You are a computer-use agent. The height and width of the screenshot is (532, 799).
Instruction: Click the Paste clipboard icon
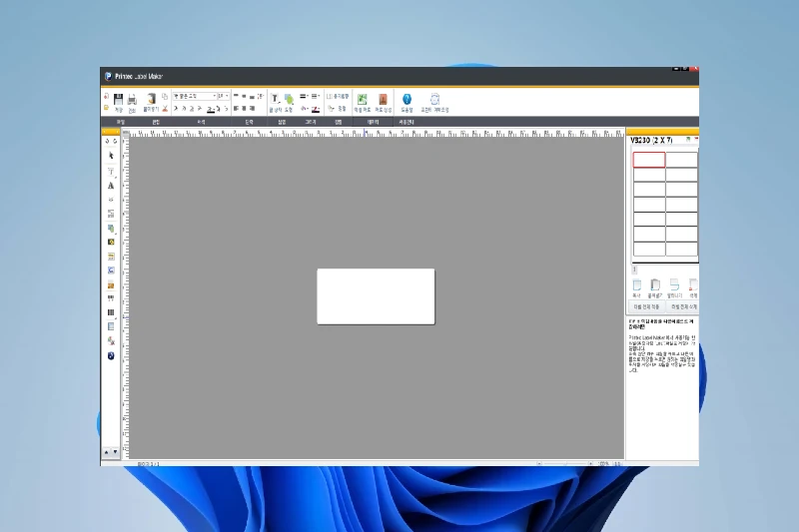[x=151, y=99]
